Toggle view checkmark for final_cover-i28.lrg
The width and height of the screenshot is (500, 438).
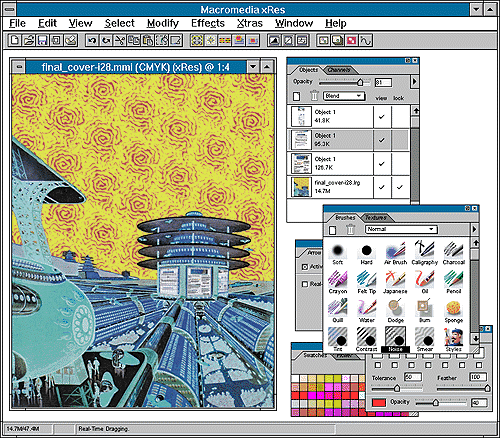382,187
